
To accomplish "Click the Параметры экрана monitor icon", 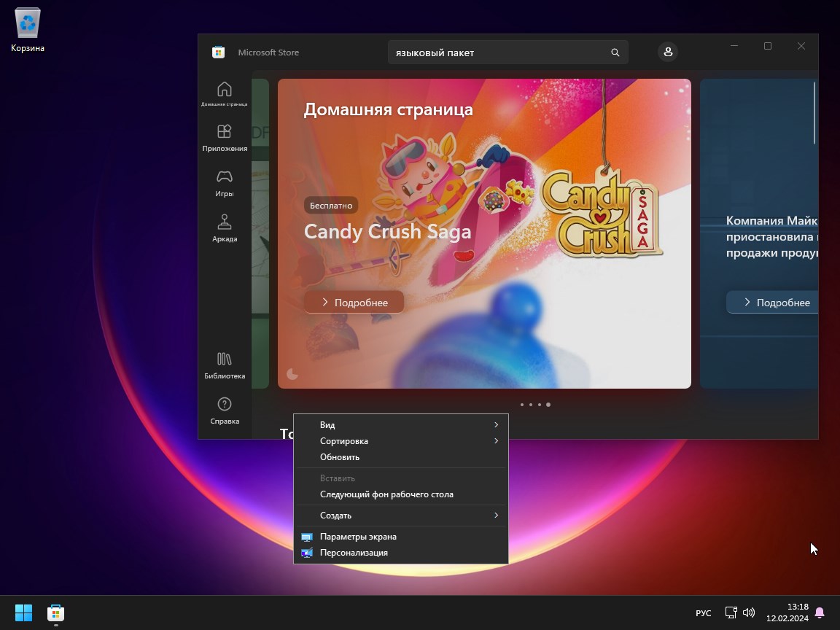I will pos(307,537).
